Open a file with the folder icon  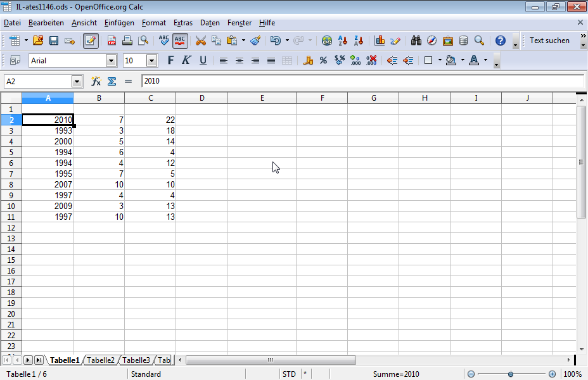38,41
